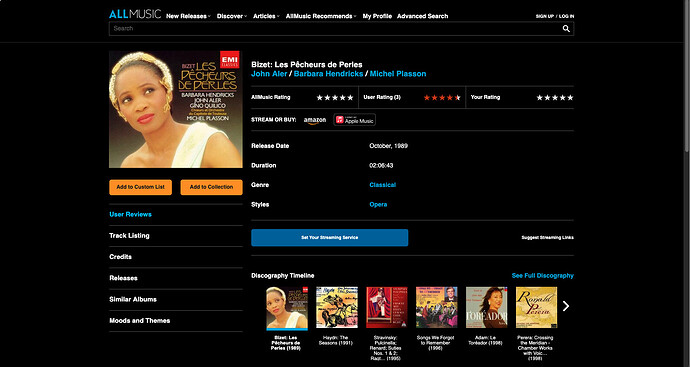Click the AllMusic Rating stars
Viewport: 690px width, 367px height.
[x=335, y=98]
